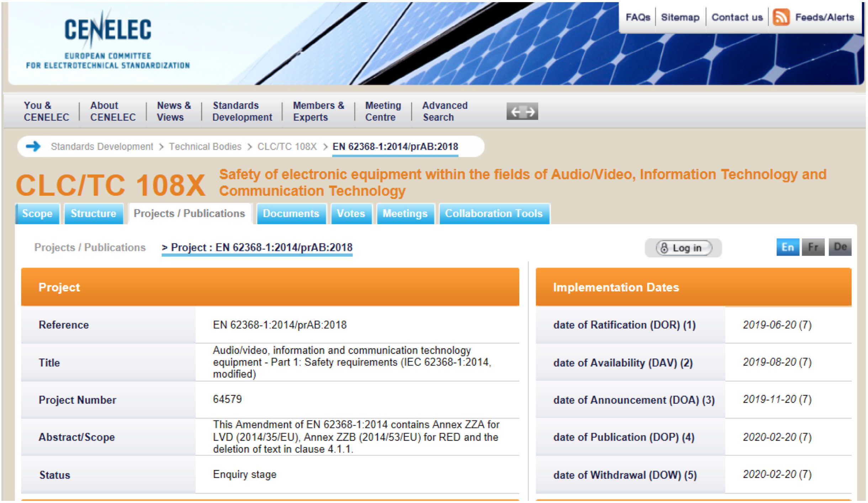Click project number 64579

coord(227,399)
